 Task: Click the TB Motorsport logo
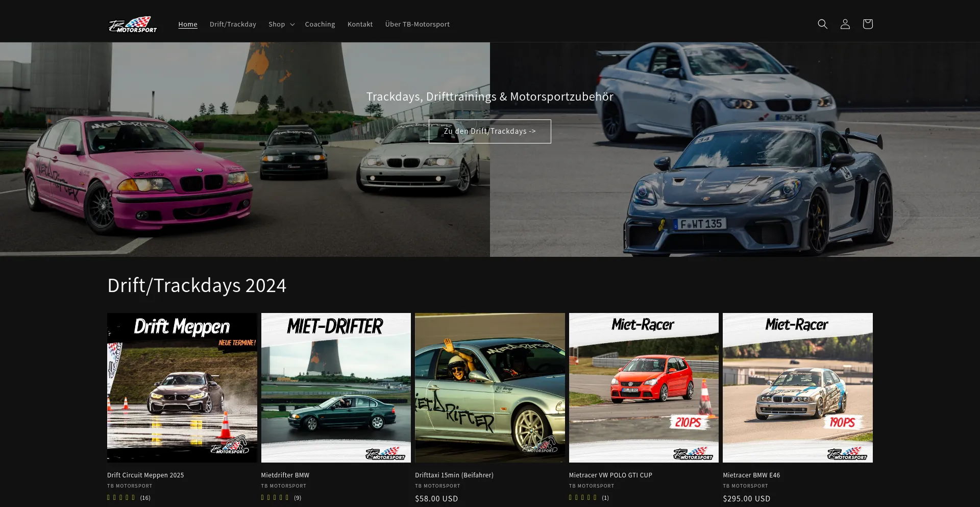pyautogui.click(x=133, y=24)
